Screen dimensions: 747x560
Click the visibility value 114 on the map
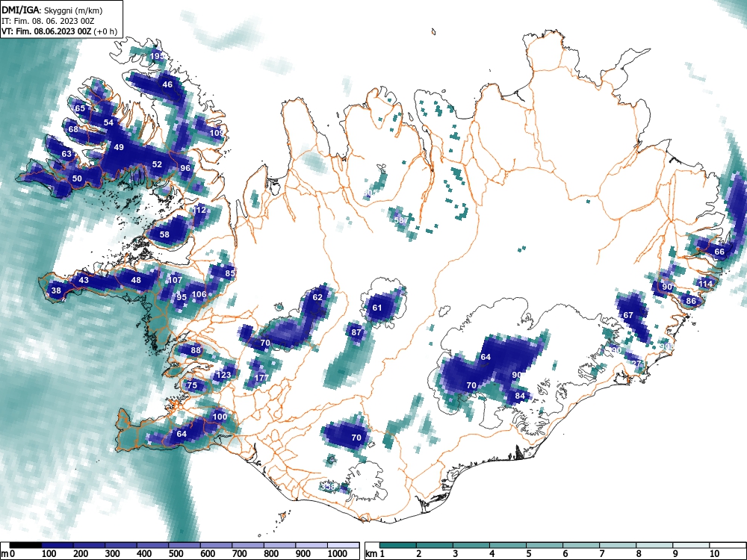pyautogui.click(x=706, y=284)
